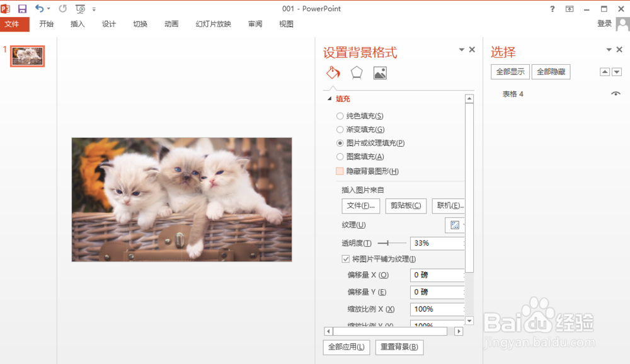Select 表格 4 item in selection pane
This screenshot has height=364, width=630.
pyautogui.click(x=513, y=94)
